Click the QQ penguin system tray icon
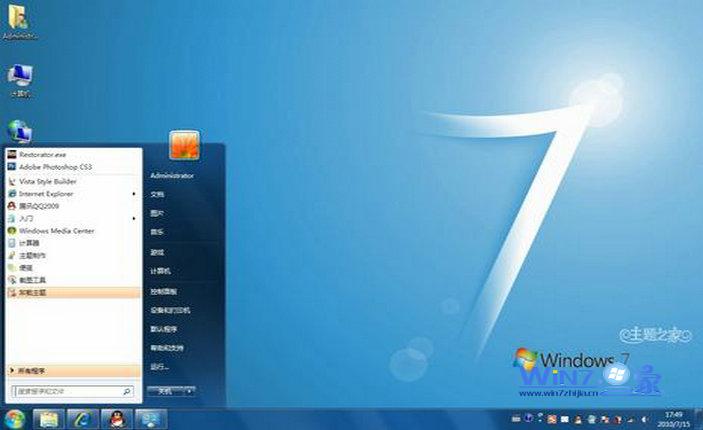The height and width of the screenshot is (430, 703). pos(578,420)
